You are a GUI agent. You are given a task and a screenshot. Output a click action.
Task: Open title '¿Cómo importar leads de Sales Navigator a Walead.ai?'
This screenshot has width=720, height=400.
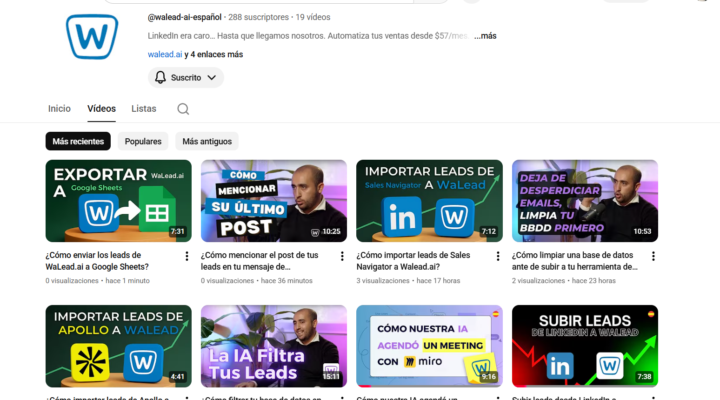tap(413, 261)
